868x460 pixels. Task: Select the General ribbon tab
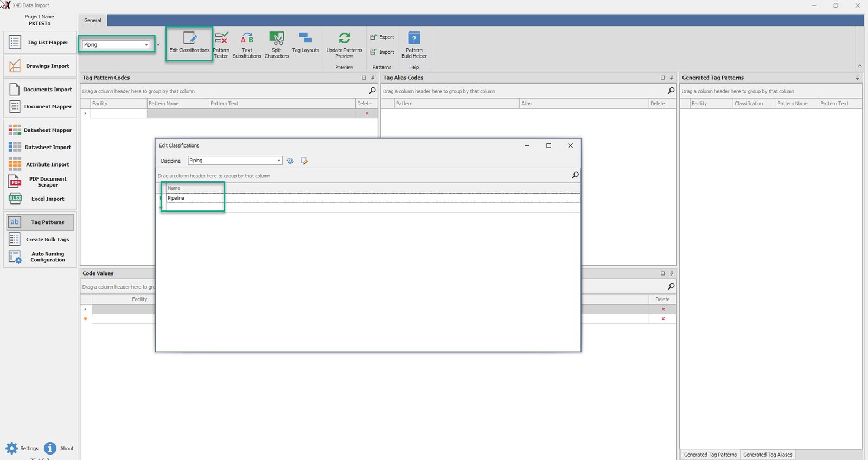coord(93,21)
